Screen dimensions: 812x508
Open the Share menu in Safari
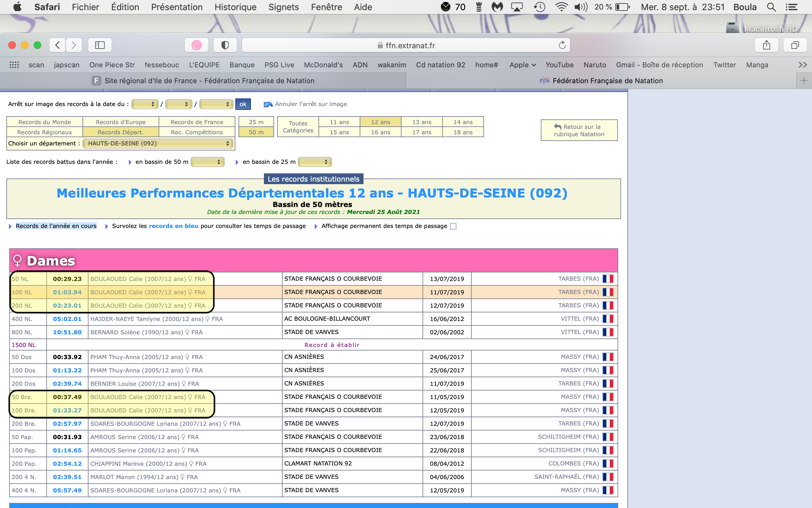[x=766, y=45]
